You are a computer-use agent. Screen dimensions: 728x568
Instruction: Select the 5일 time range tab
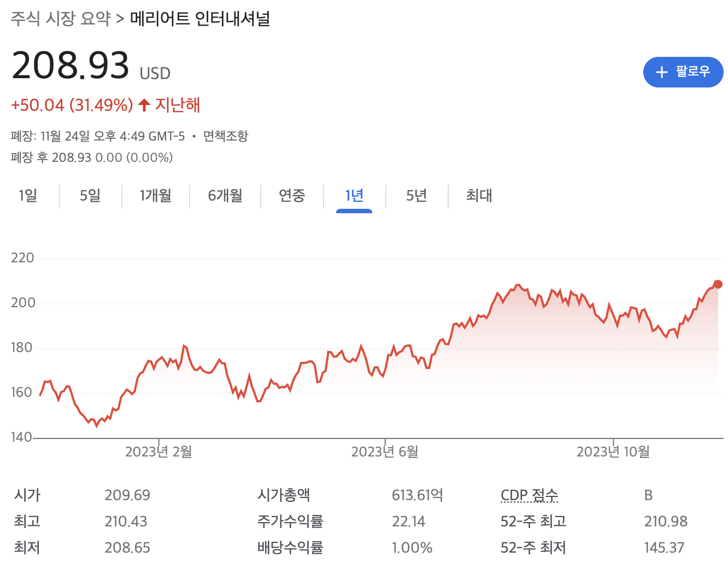pos(90,196)
